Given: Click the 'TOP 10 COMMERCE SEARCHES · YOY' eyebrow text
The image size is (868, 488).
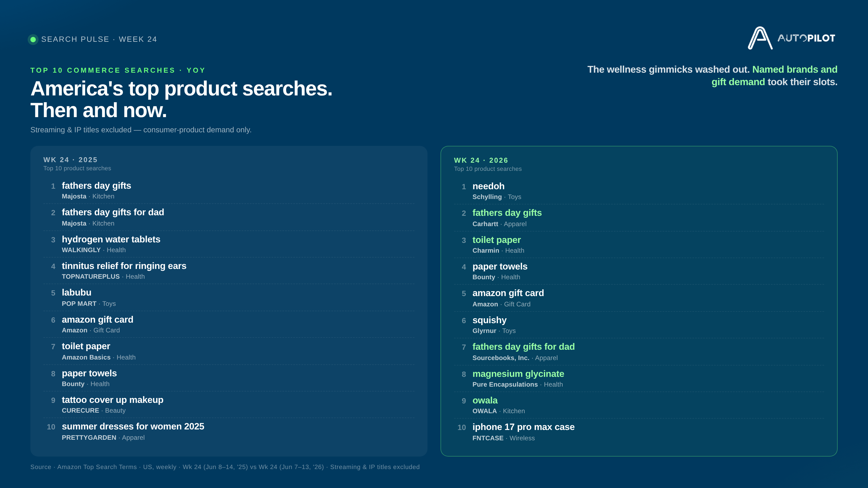Looking at the screenshot, I should pyautogui.click(x=118, y=70).
